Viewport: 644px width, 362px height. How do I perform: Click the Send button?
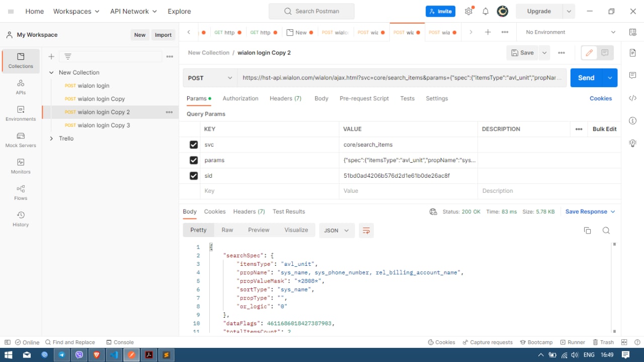point(586,78)
